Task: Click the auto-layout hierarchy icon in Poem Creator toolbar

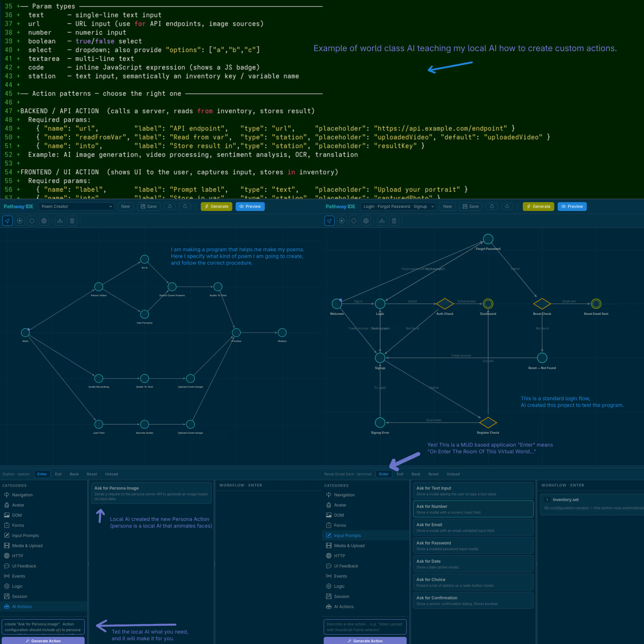Action: point(60,221)
